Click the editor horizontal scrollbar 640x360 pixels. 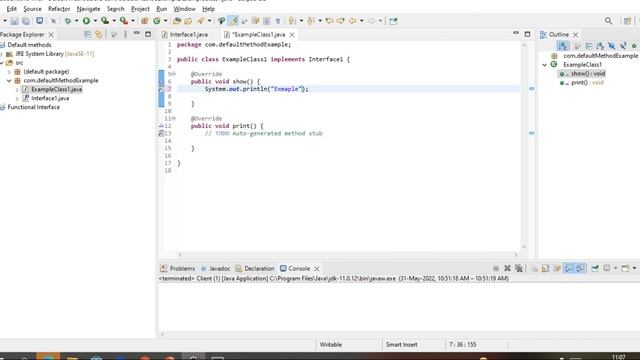[x=348, y=255]
